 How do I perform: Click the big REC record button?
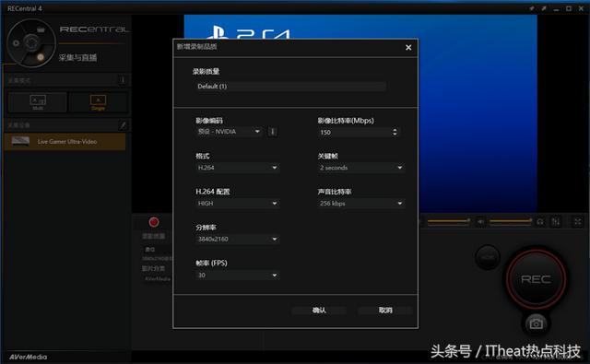pos(536,279)
